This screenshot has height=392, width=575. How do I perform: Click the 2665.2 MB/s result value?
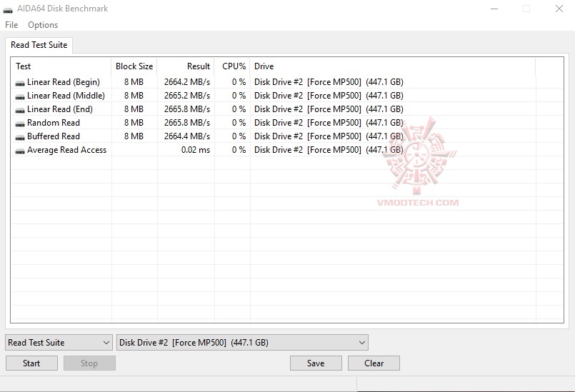[x=187, y=96]
